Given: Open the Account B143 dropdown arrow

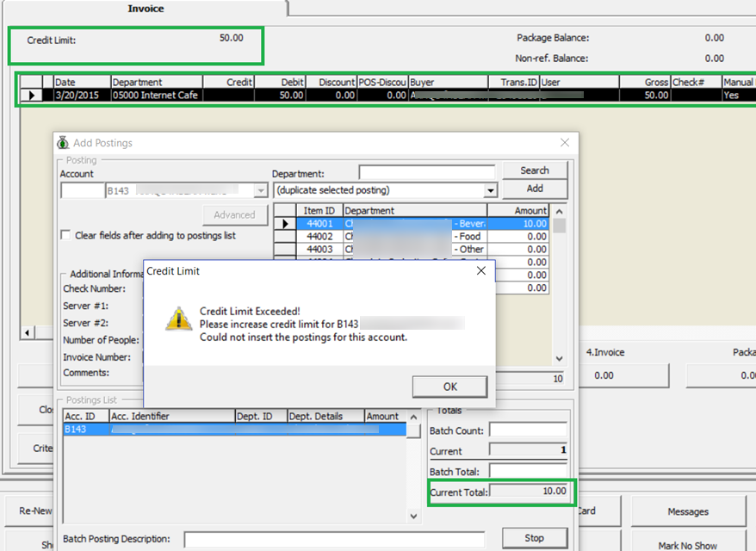Looking at the screenshot, I should coord(260,191).
